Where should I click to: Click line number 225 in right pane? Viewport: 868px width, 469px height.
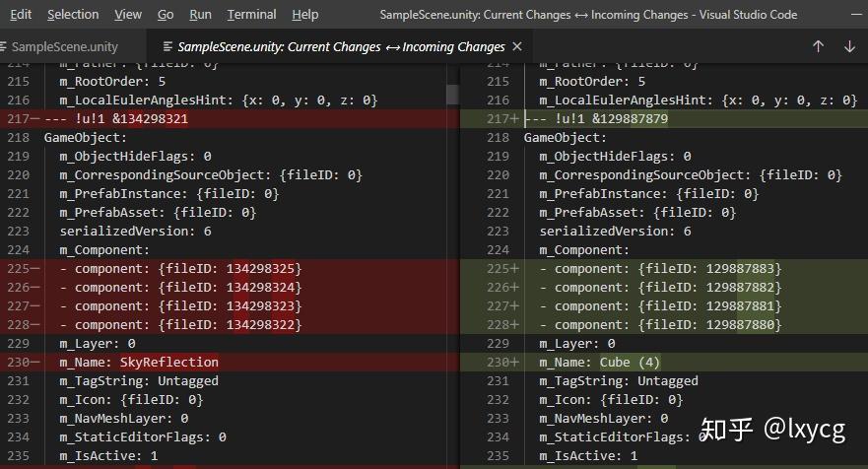coord(498,268)
